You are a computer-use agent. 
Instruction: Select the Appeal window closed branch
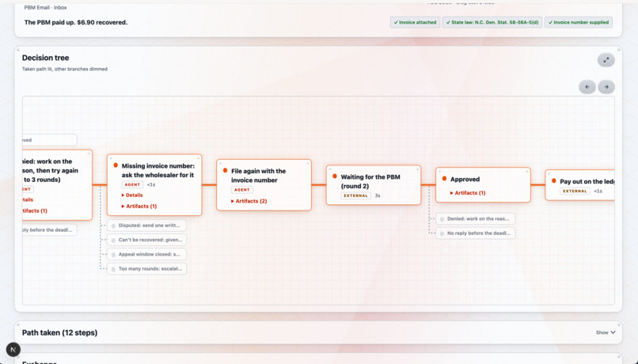[x=147, y=254]
